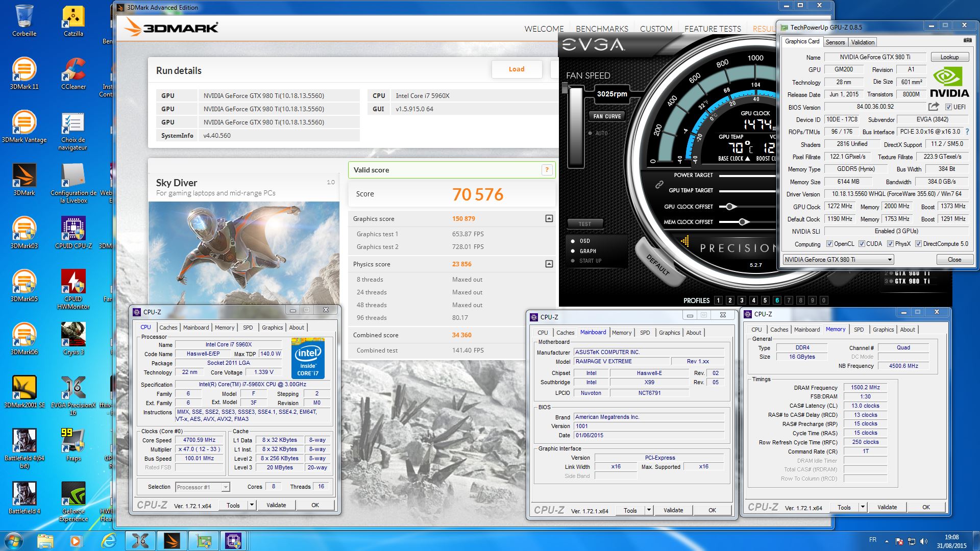The width and height of the screenshot is (980, 551).
Task: Toggle the OpenCL checkbox in GPU-Z
Action: click(x=829, y=244)
